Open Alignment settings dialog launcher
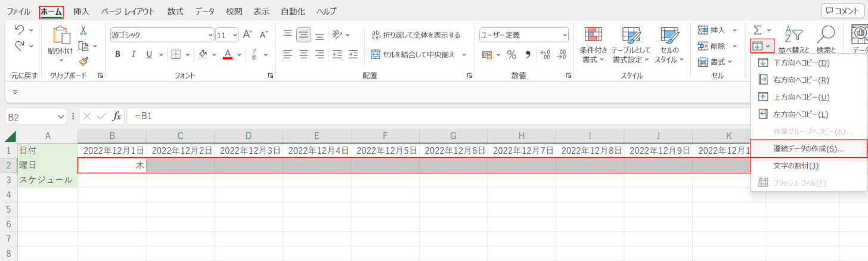 click(470, 76)
